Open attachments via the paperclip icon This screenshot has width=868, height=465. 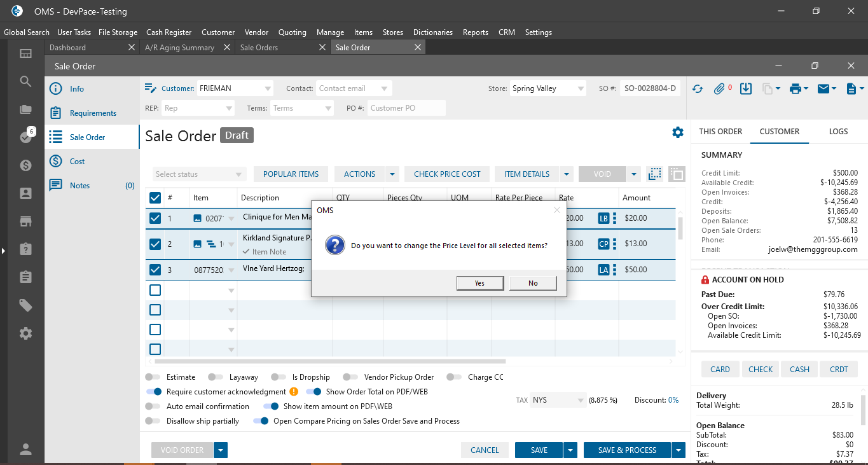720,89
